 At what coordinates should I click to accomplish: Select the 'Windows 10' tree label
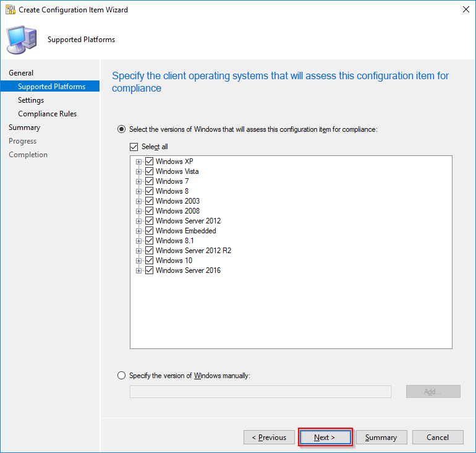174,261
